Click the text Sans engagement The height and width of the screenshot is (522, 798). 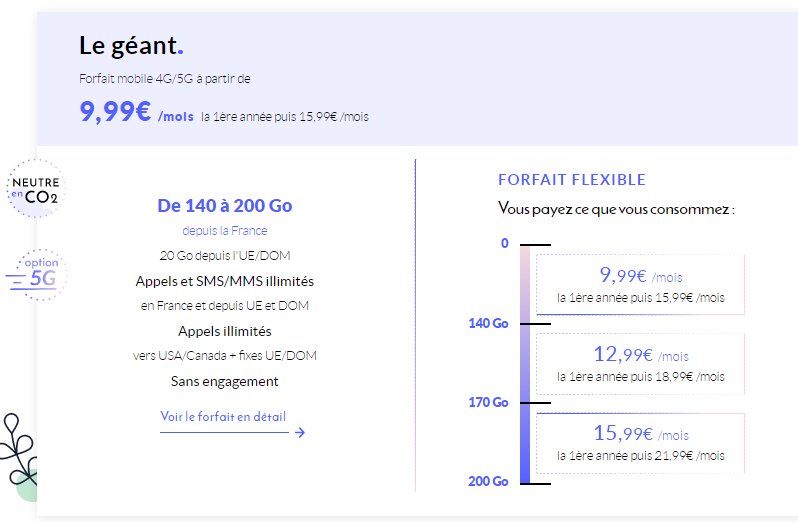coord(224,381)
